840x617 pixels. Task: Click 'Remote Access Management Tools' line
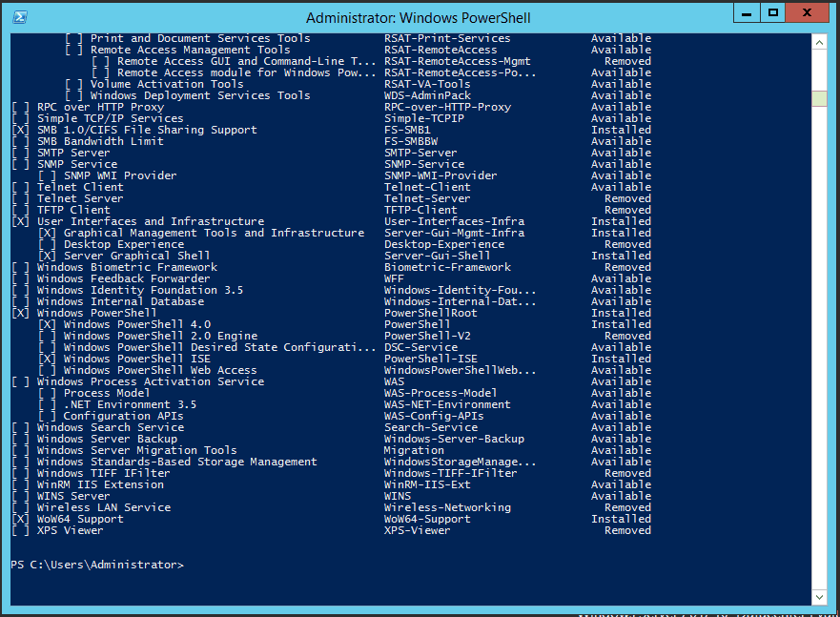pyautogui.click(x=190, y=50)
